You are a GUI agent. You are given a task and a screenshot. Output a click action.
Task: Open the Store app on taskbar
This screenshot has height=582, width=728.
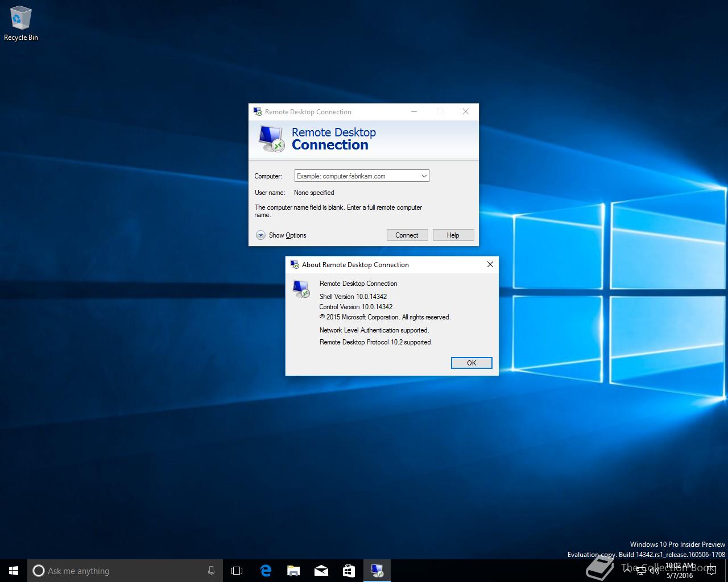coord(349,571)
